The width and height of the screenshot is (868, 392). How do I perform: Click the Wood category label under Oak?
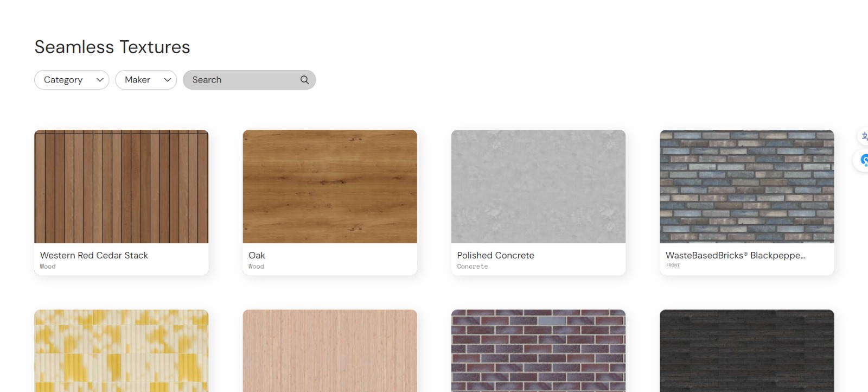(x=256, y=267)
